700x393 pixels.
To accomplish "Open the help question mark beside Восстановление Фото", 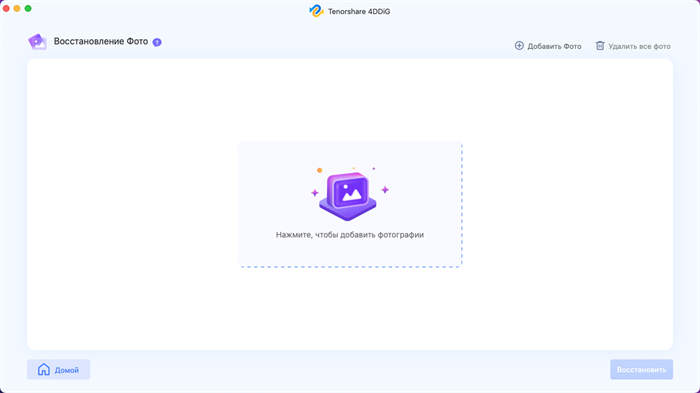I will [x=157, y=42].
